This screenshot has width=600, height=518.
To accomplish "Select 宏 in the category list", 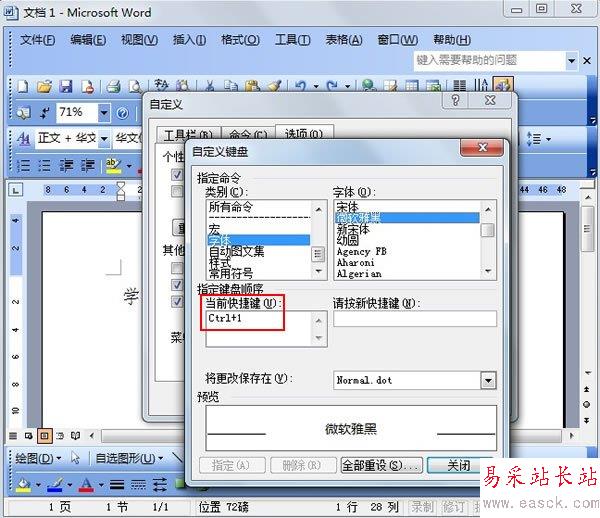I will pos(259,230).
